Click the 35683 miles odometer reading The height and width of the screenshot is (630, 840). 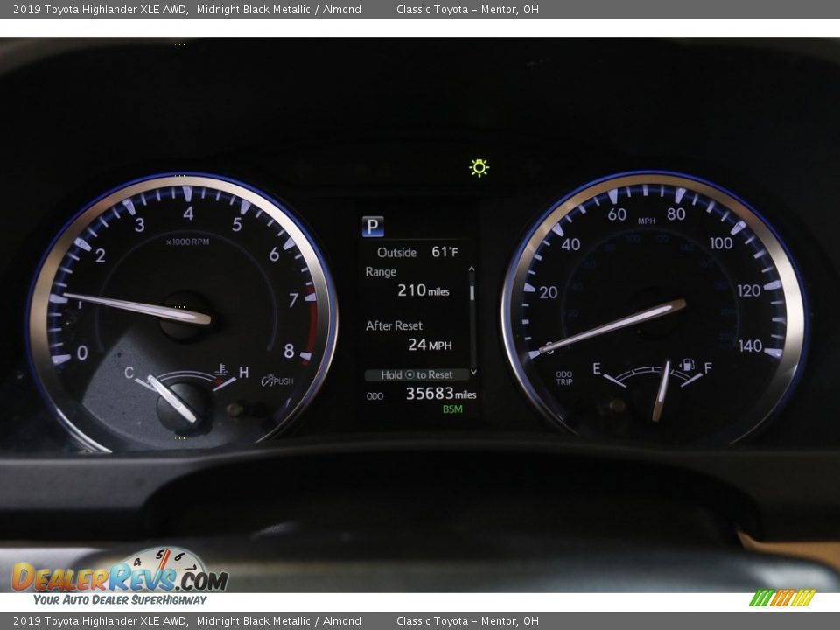tap(440, 394)
